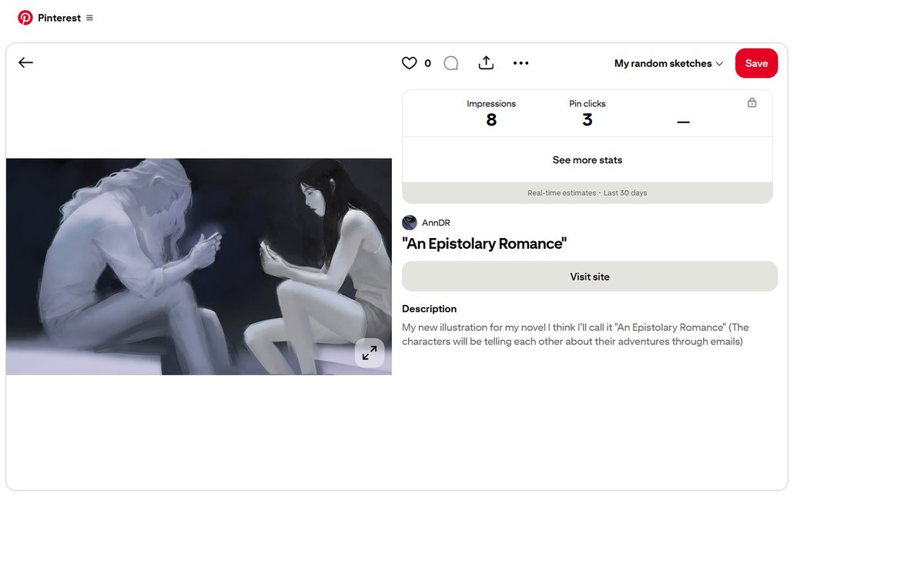Click the dash placeholder in the stats panel

[x=683, y=123]
